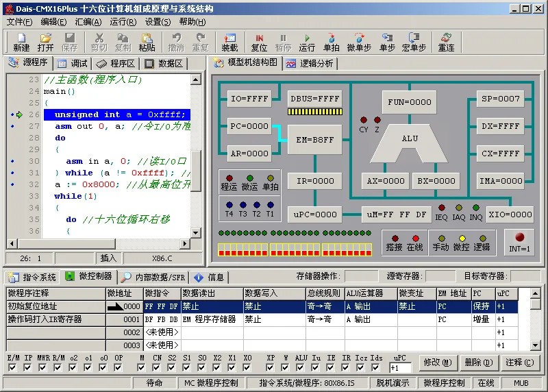548x392 pixels.
Task: Click the microprogram table scroll-down arrow
Action: click(x=536, y=345)
